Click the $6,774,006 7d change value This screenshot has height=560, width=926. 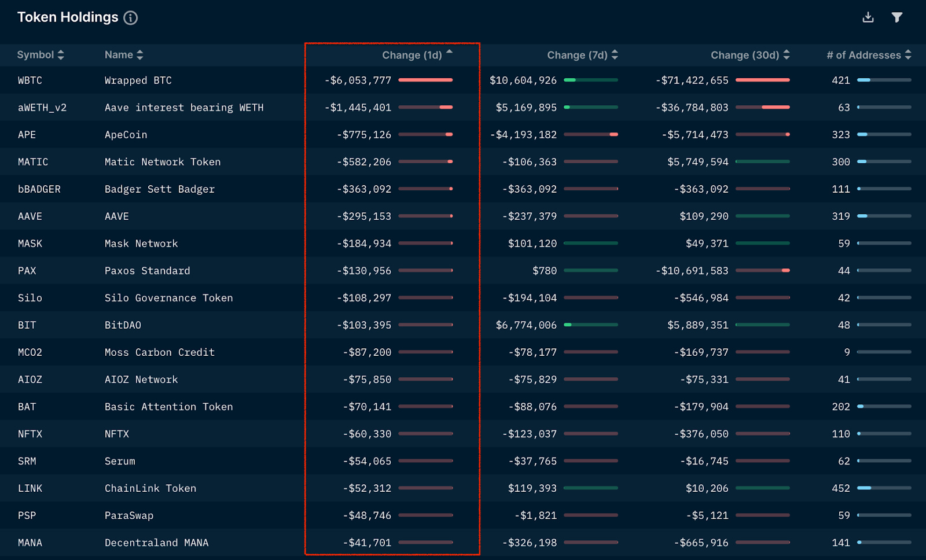click(526, 325)
